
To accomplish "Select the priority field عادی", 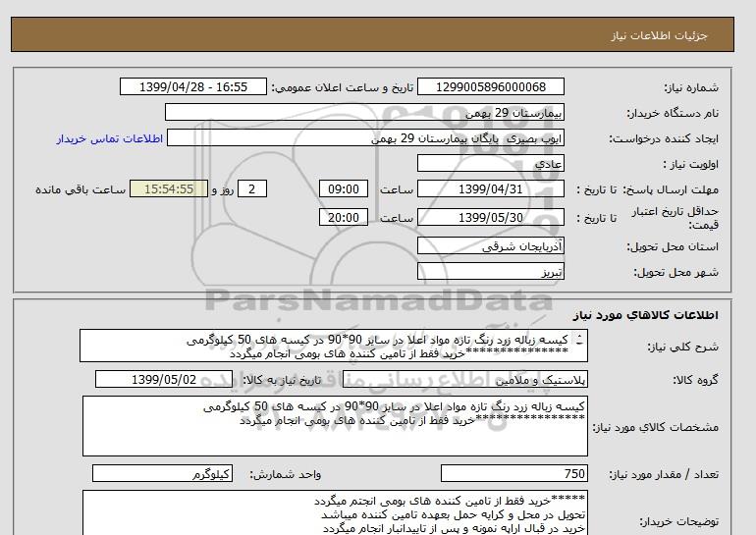I will (490, 163).
